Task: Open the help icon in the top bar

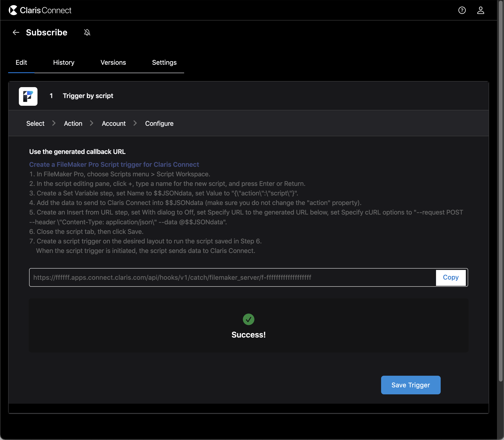Action: tap(462, 10)
